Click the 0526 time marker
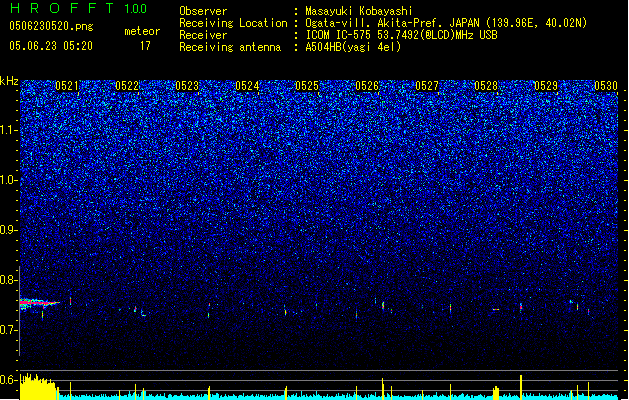This screenshot has height=400, width=629. (x=367, y=86)
